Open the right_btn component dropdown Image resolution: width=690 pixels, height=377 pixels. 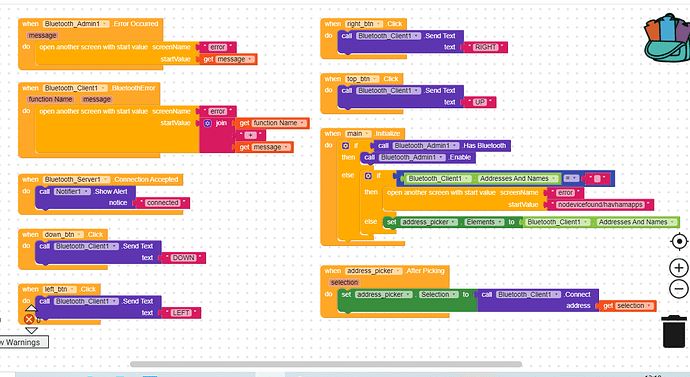pos(364,24)
